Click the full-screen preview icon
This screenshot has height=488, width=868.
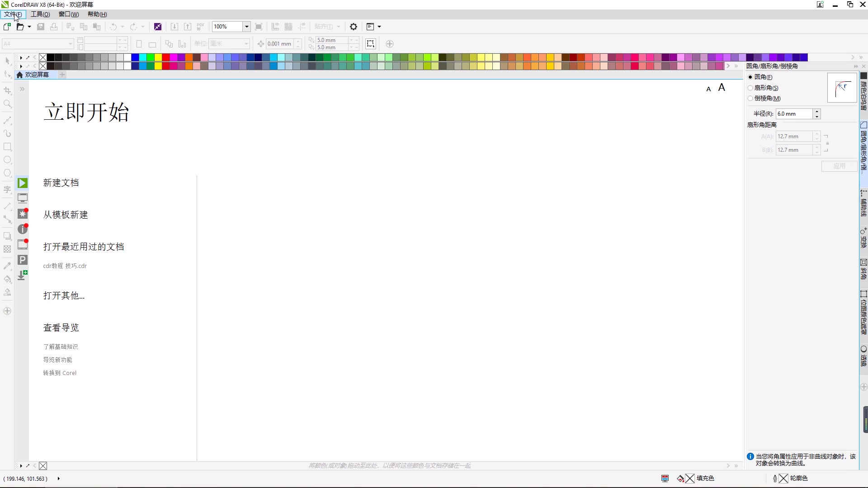tap(259, 27)
